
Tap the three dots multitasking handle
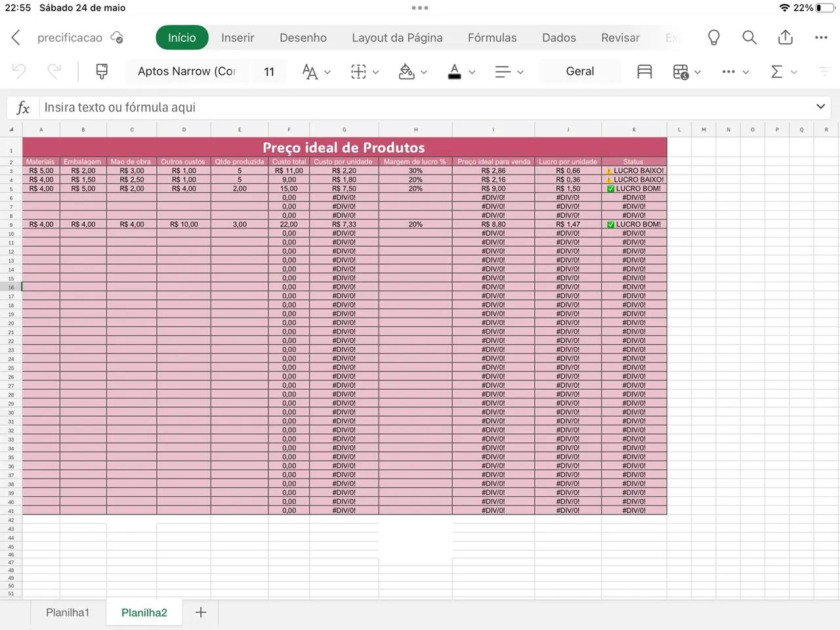(x=420, y=8)
